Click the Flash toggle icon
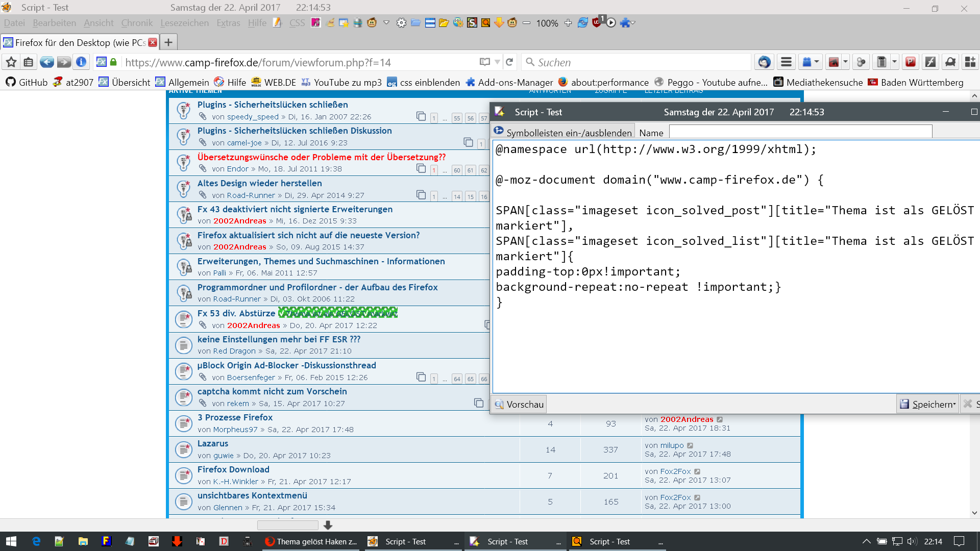The height and width of the screenshot is (551, 980). coord(930,62)
